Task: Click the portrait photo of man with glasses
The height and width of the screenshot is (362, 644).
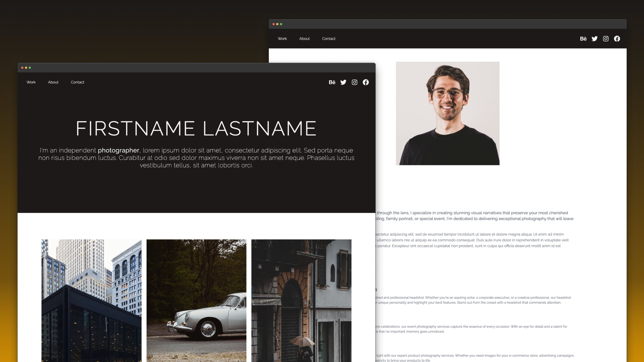Action: tap(448, 113)
